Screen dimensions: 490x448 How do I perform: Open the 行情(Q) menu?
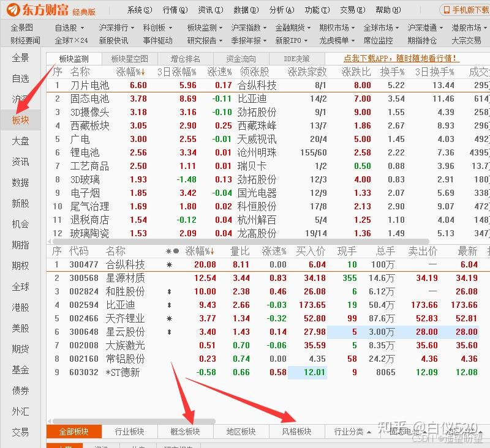tap(175, 10)
